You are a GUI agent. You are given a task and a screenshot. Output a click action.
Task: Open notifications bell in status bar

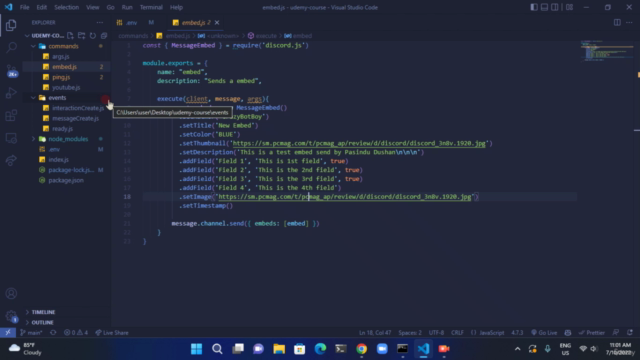click(x=630, y=333)
